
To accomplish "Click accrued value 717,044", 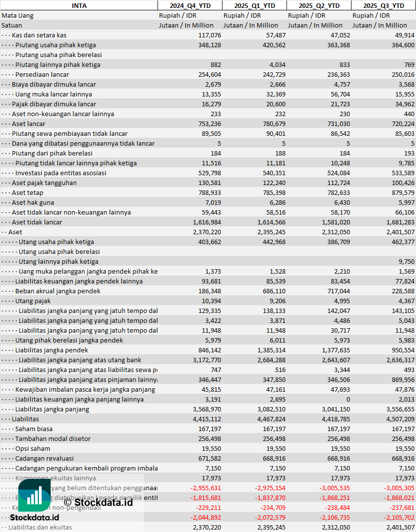I will (339, 291).
